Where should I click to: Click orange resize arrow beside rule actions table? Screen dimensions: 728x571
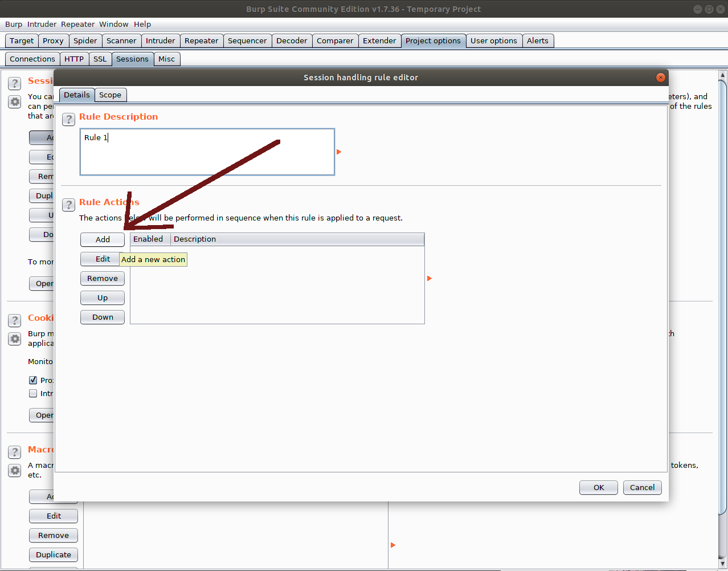click(x=430, y=279)
